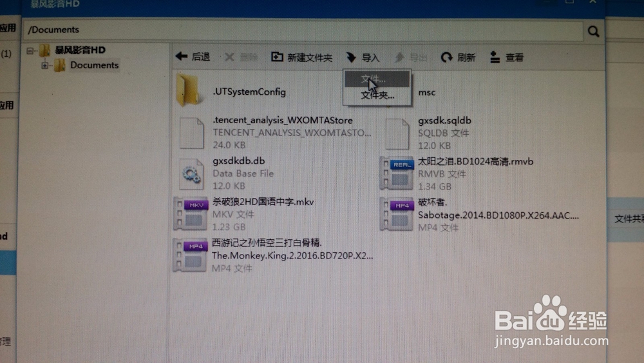Click the search magnifier icon
This screenshot has height=363, width=644.
[593, 31]
